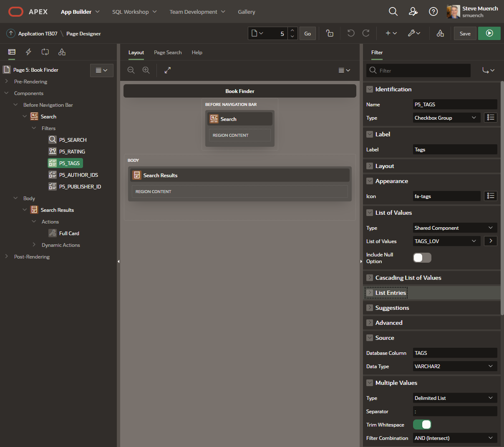Open the Processing tab icon

pyautogui.click(x=45, y=52)
